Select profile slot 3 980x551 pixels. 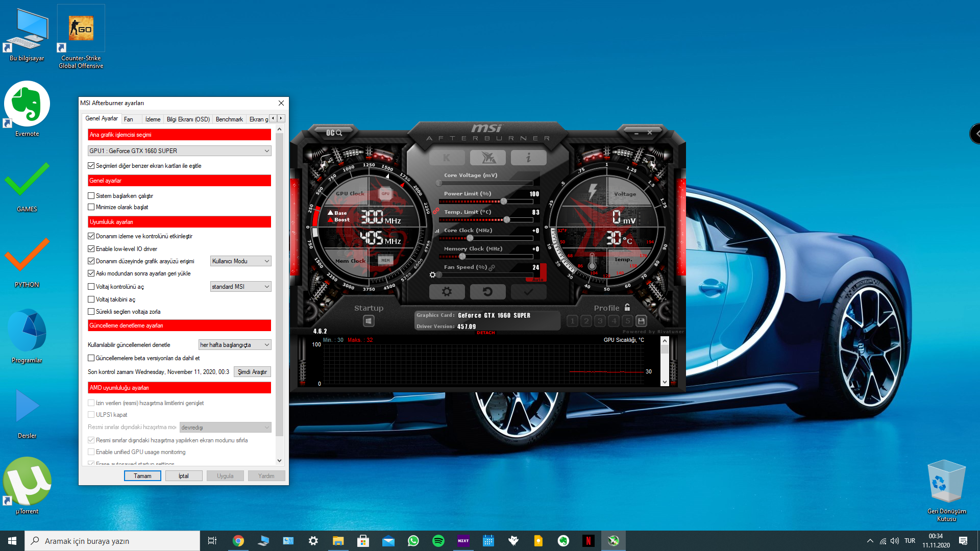(600, 321)
